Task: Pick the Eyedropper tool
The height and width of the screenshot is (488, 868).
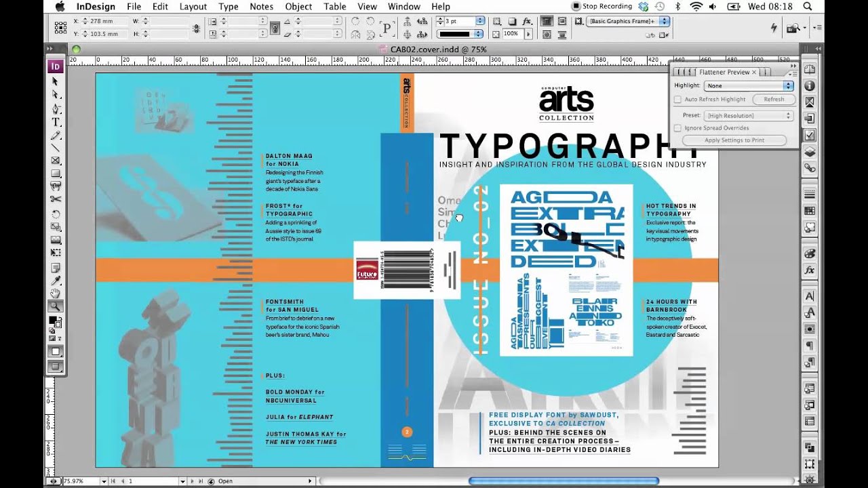Action: pyautogui.click(x=56, y=281)
